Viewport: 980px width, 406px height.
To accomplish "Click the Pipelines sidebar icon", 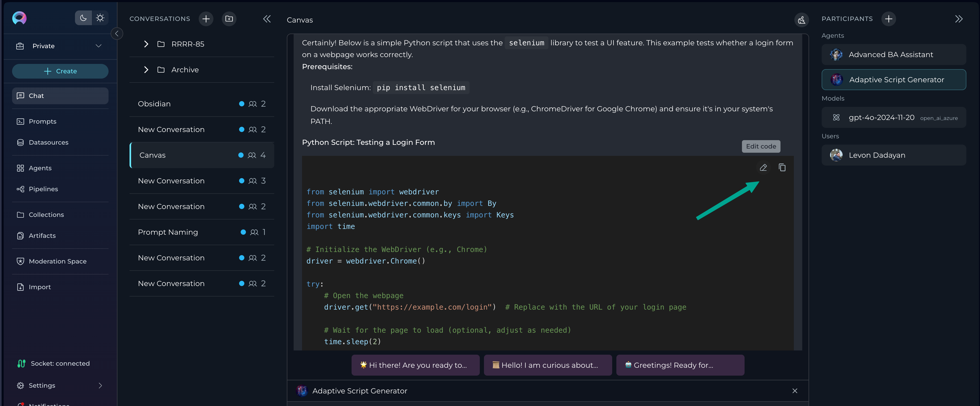I will (x=20, y=189).
